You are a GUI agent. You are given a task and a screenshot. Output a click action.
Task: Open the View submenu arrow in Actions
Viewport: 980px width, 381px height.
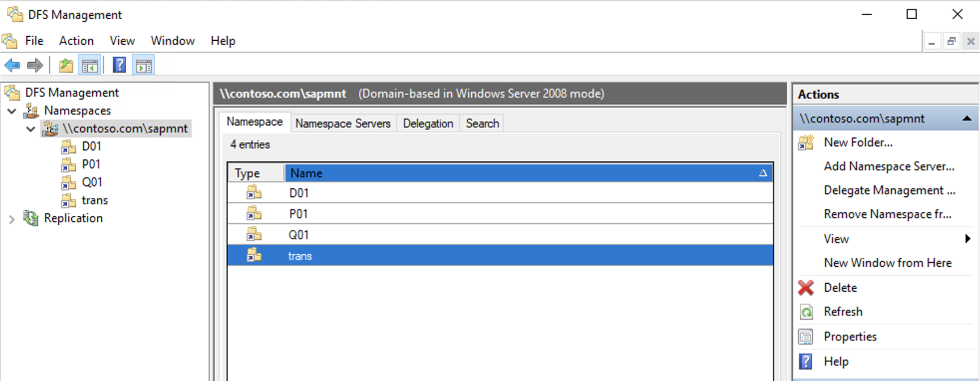tap(968, 239)
